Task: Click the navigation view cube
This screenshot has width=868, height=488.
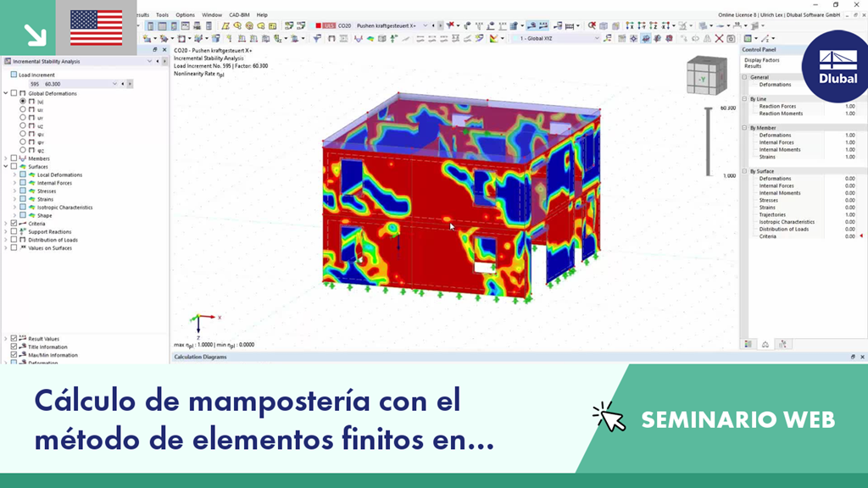Action: point(706,75)
